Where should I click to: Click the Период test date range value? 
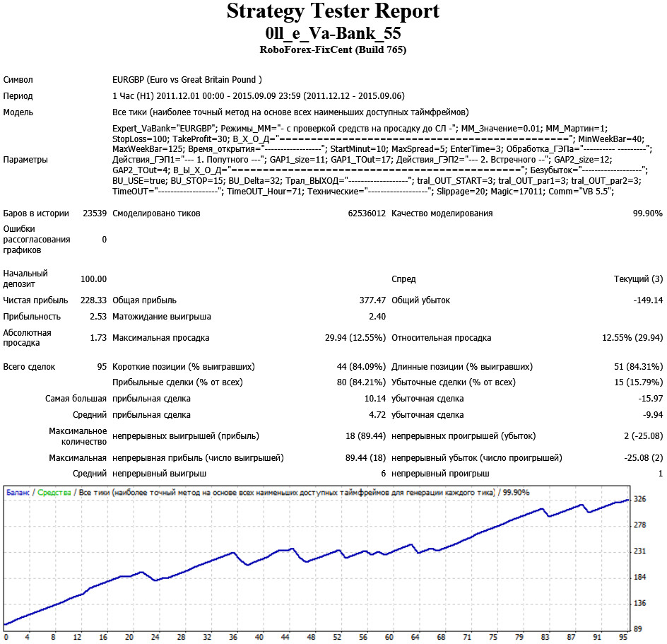point(259,95)
